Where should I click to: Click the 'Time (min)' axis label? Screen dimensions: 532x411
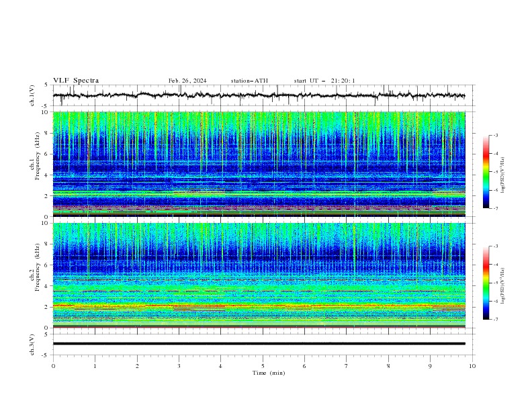tap(269, 373)
